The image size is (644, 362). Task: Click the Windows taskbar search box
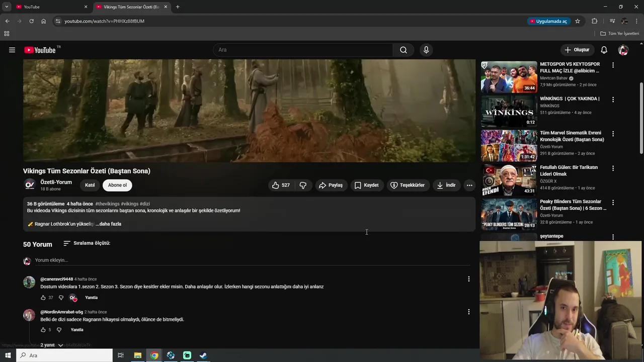point(64,355)
